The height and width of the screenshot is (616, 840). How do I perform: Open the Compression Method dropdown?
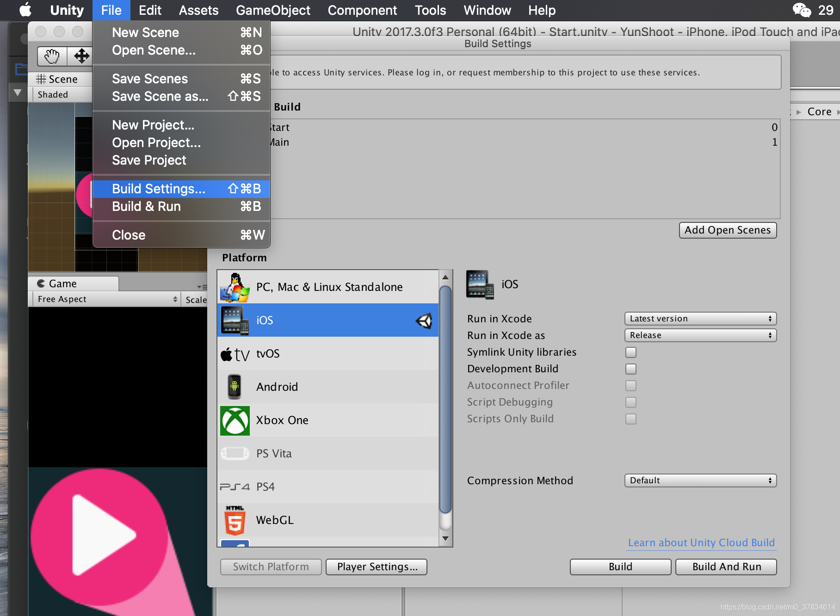coord(700,480)
